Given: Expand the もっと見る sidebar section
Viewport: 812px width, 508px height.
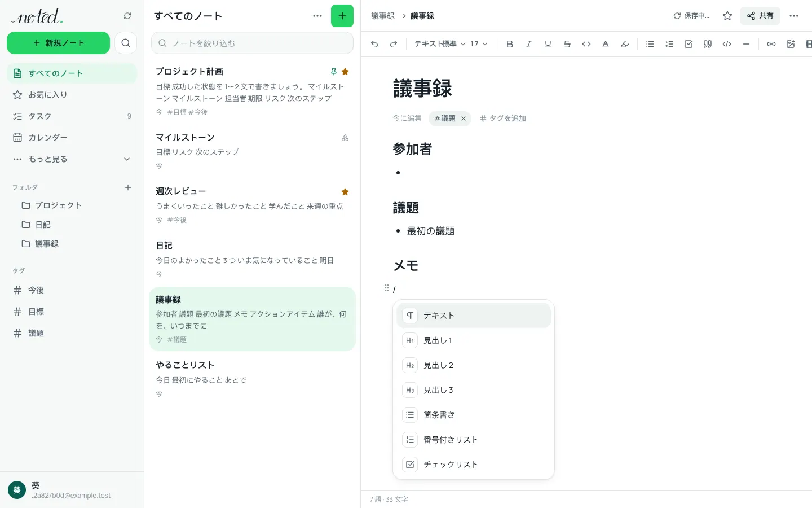Looking at the screenshot, I should coord(72,159).
